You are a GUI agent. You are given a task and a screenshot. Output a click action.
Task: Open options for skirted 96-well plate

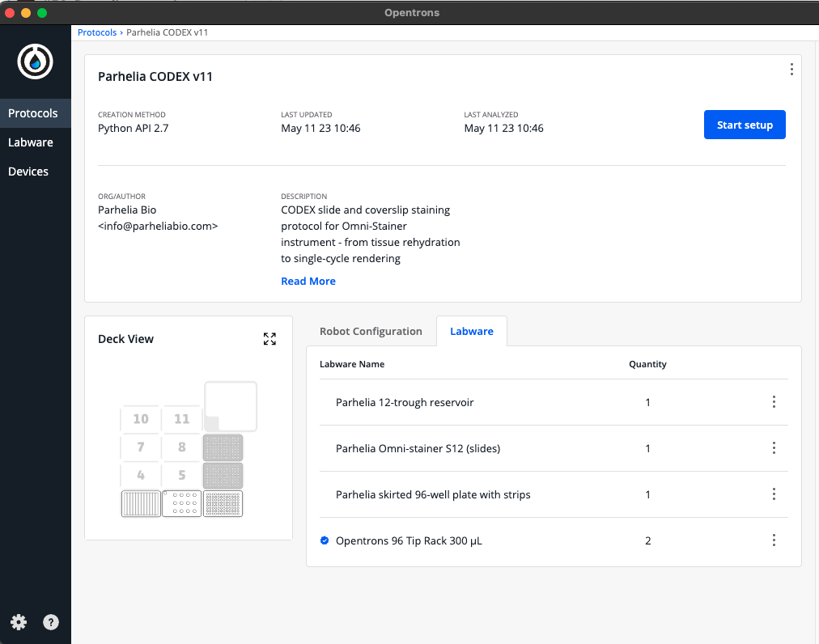pyautogui.click(x=774, y=494)
